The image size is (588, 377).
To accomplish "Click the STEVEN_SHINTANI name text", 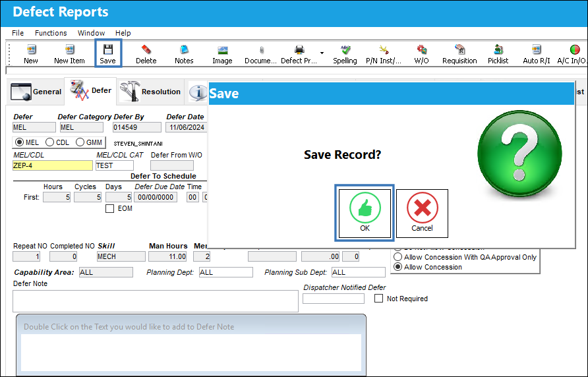I will (138, 144).
